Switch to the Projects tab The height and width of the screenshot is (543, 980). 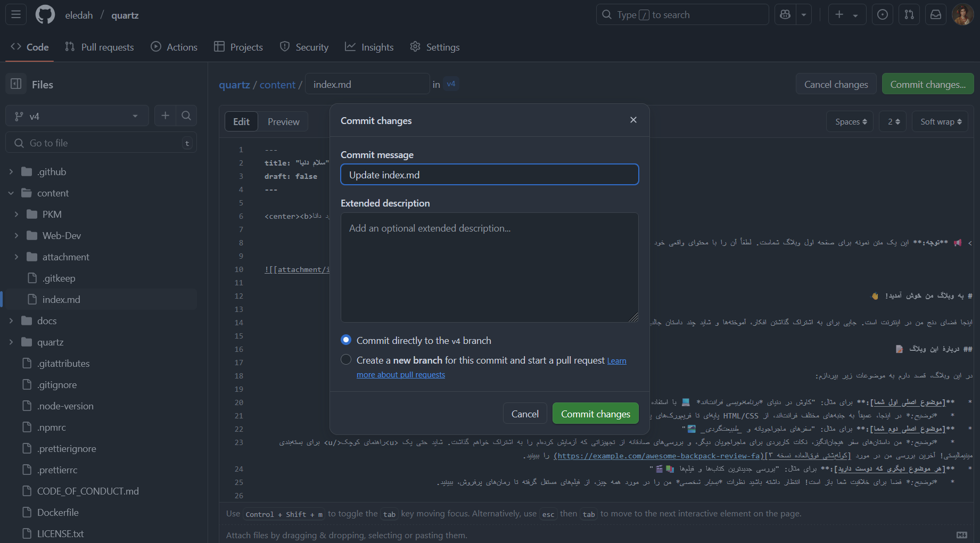tap(238, 47)
